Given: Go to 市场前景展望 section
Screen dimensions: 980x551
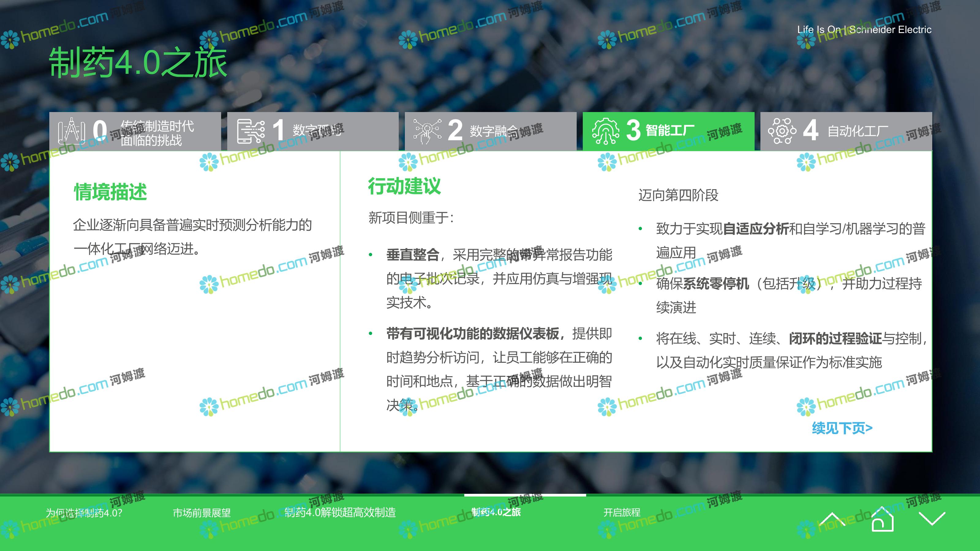Looking at the screenshot, I should (x=202, y=513).
